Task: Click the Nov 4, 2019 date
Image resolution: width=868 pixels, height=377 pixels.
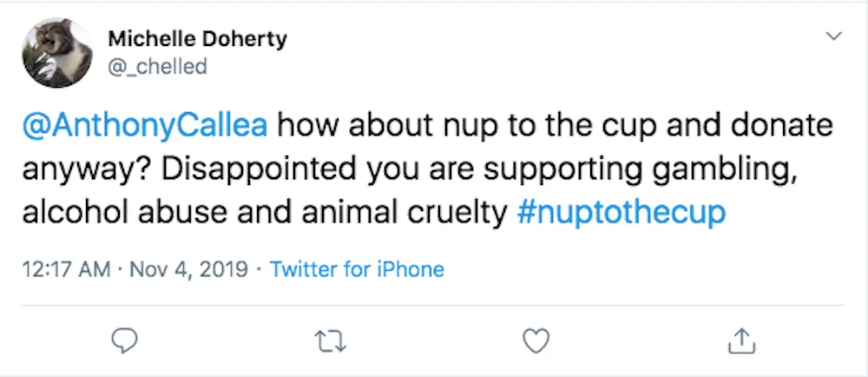Action: pos(188,269)
